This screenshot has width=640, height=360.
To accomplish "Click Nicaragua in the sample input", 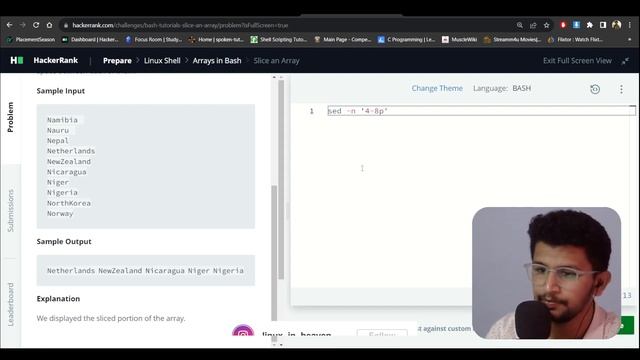I will (67, 172).
